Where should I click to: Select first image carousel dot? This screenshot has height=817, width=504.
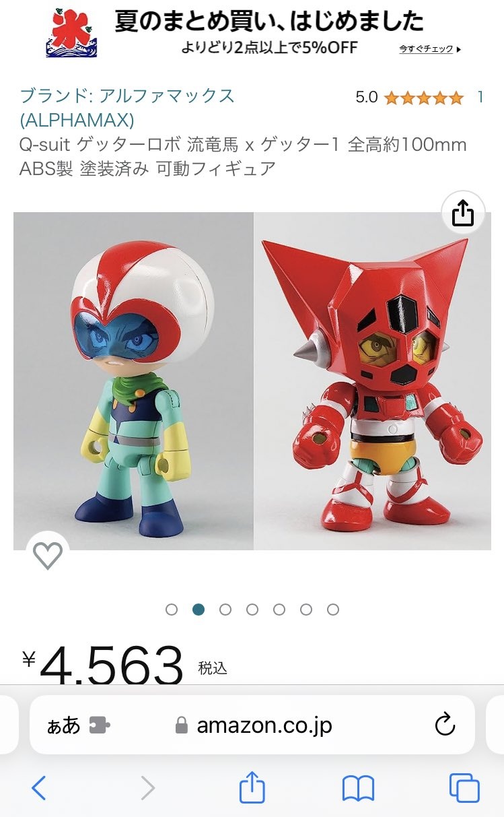pos(172,610)
